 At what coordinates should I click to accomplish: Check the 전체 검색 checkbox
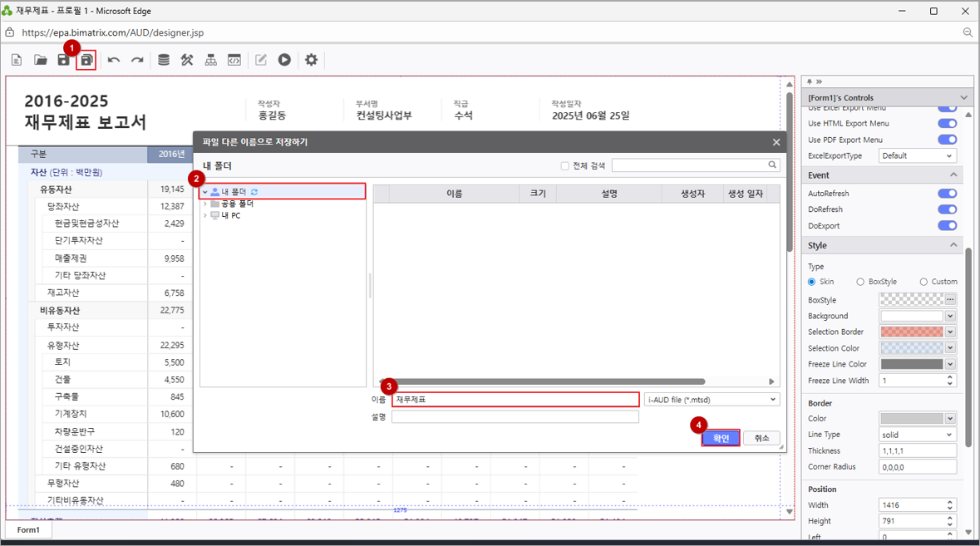565,166
